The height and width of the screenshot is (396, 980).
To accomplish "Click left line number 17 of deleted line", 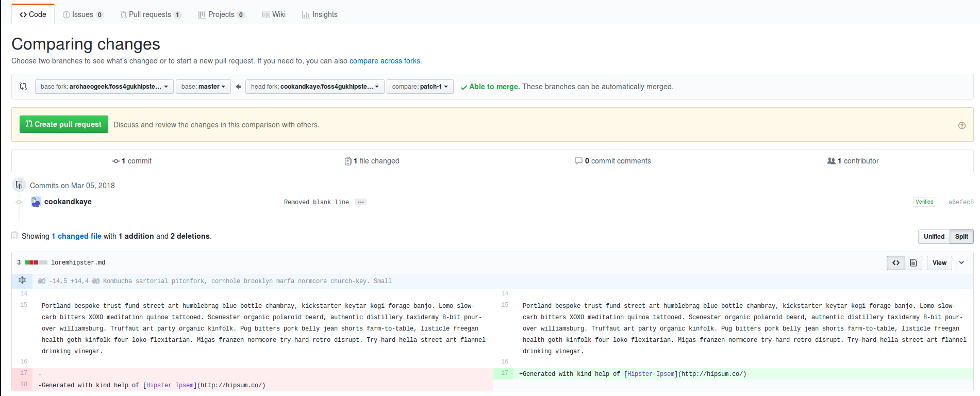I will pos(23,373).
